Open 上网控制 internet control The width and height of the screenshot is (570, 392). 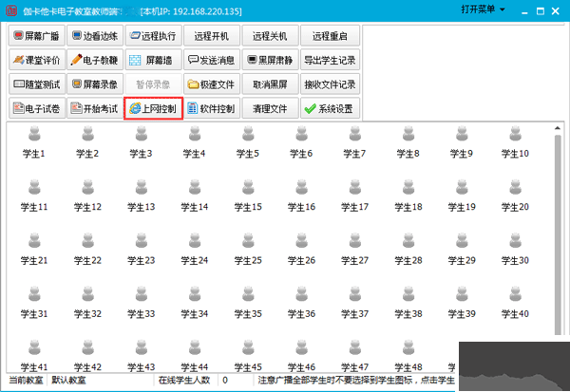pos(153,109)
